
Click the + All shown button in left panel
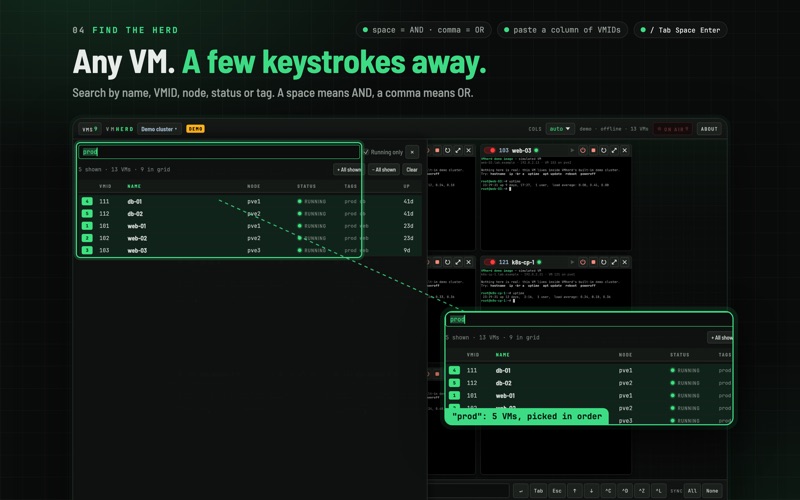348,169
